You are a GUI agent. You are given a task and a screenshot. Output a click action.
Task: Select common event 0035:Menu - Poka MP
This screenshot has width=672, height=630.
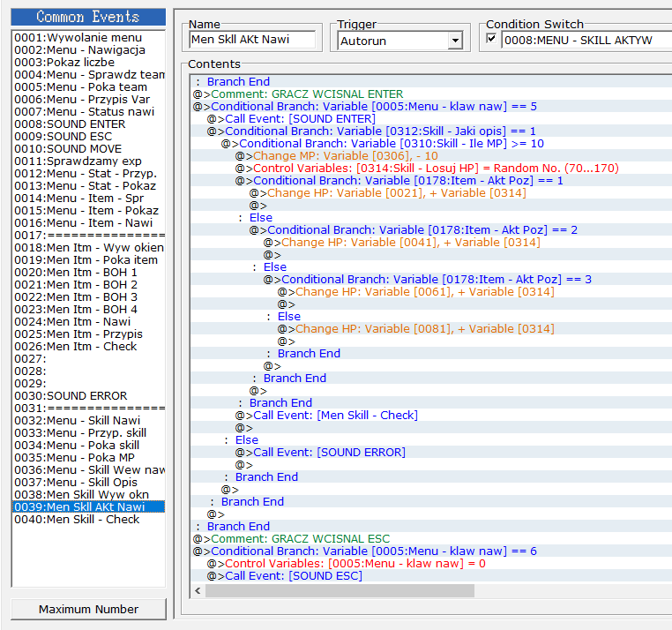coord(88,458)
